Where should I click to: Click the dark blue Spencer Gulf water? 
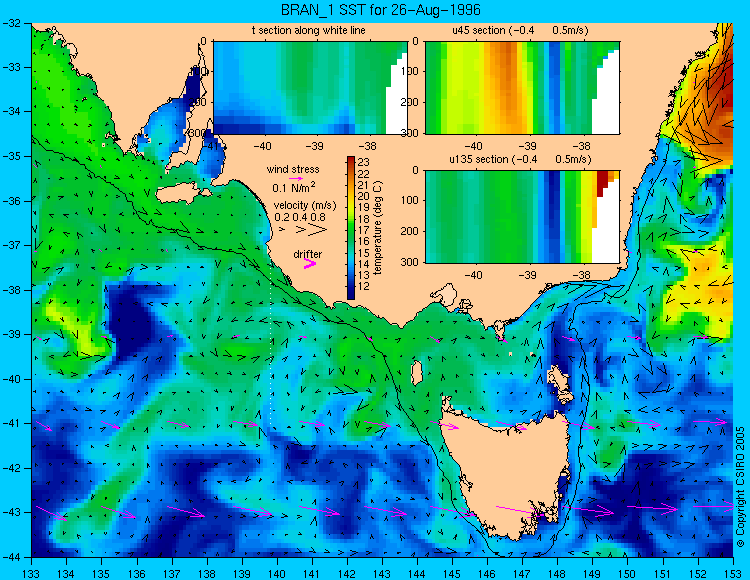193,87
